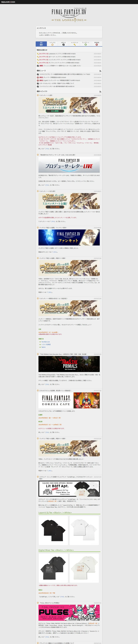Switch to the お知らせ tab

tap(63, 44)
